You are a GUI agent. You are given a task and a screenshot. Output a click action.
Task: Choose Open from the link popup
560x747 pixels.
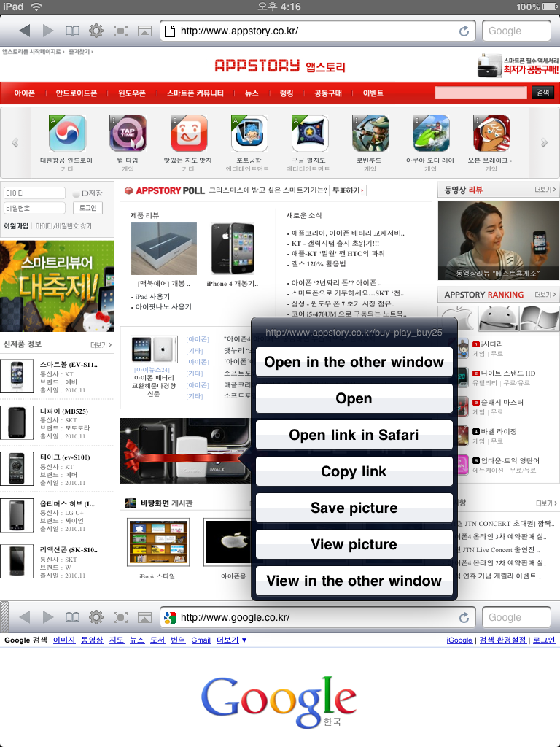pyautogui.click(x=354, y=398)
